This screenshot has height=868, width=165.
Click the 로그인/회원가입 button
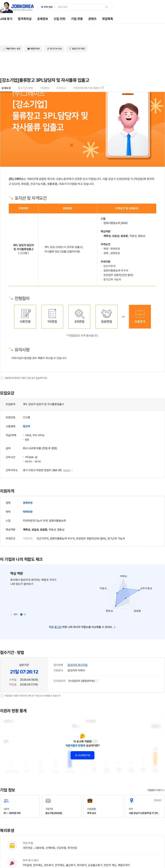82,755
